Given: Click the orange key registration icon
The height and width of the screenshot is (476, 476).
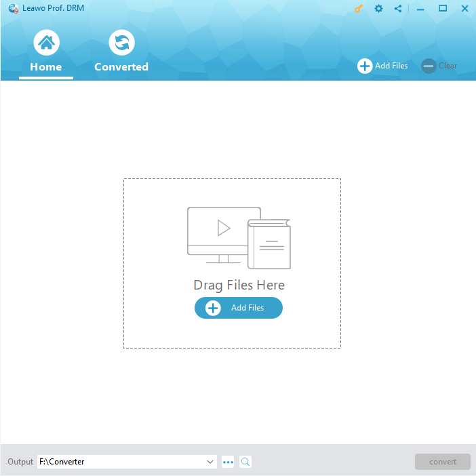Looking at the screenshot, I should click(x=359, y=9).
